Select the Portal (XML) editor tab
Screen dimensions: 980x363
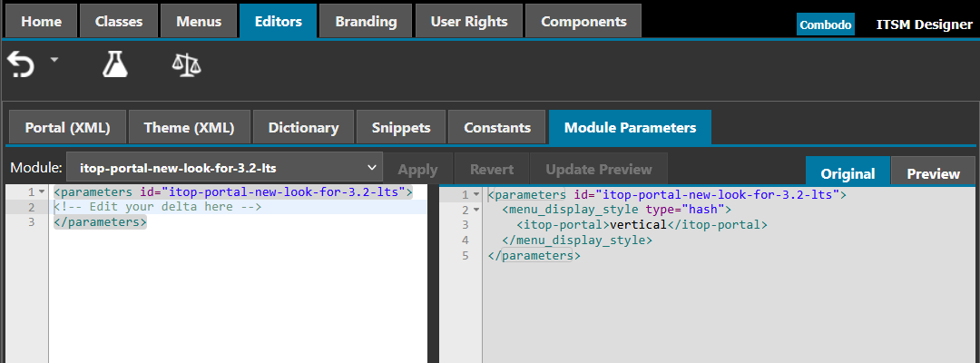point(67,128)
